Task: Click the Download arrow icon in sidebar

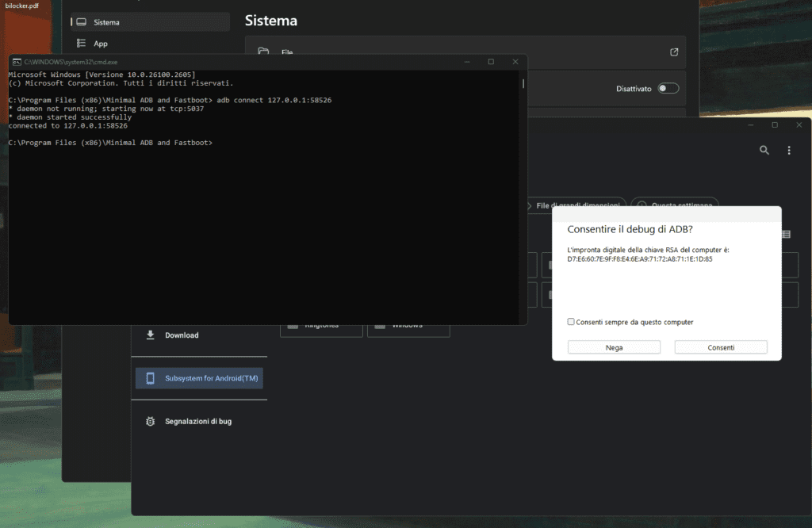Action: [x=151, y=335]
